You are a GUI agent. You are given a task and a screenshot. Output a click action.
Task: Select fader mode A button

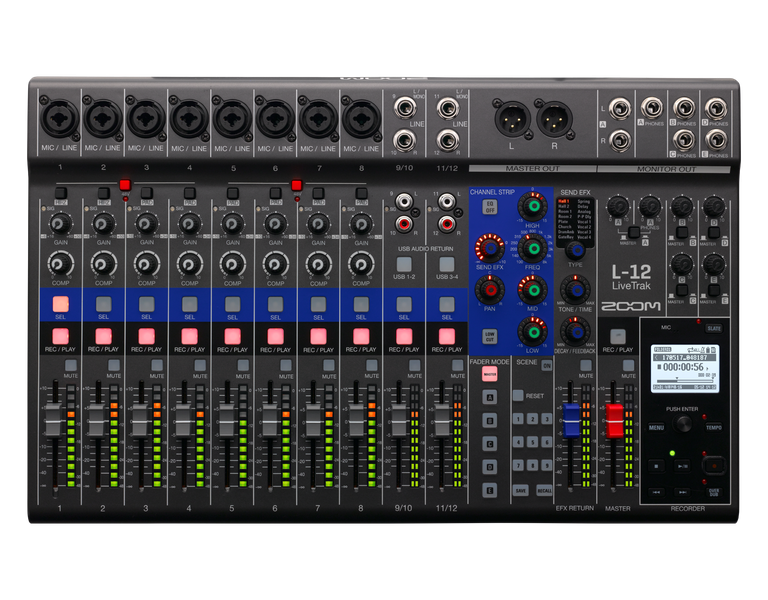490,397
